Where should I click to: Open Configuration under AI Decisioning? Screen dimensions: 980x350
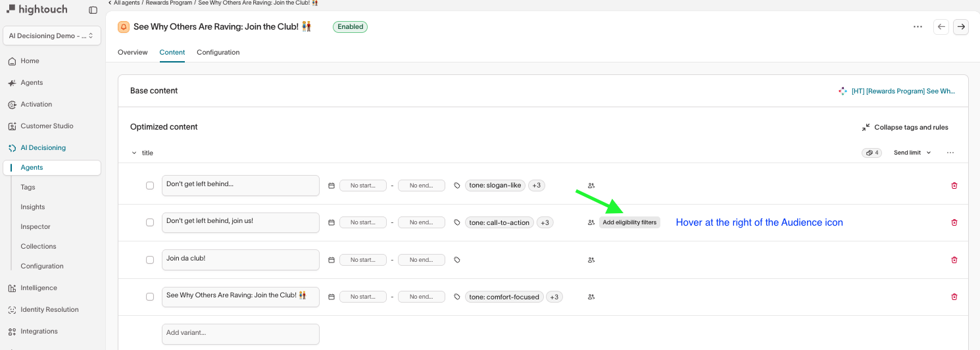42,266
